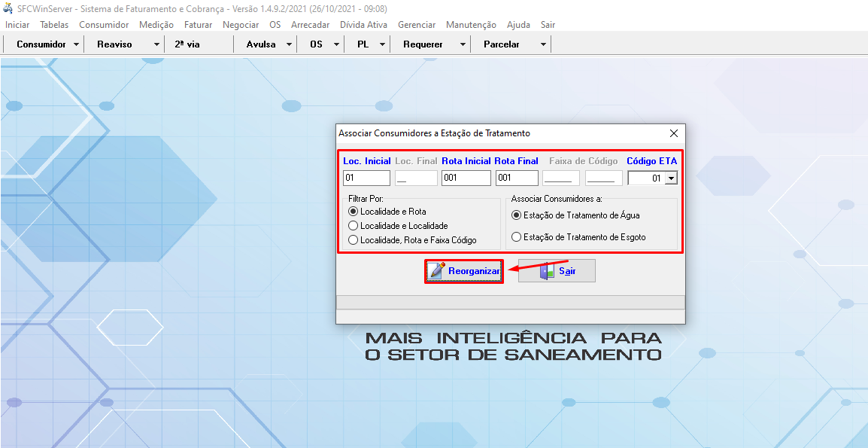Click inside the Loc. Inicial input field
This screenshot has width=868, height=448.
pos(366,178)
